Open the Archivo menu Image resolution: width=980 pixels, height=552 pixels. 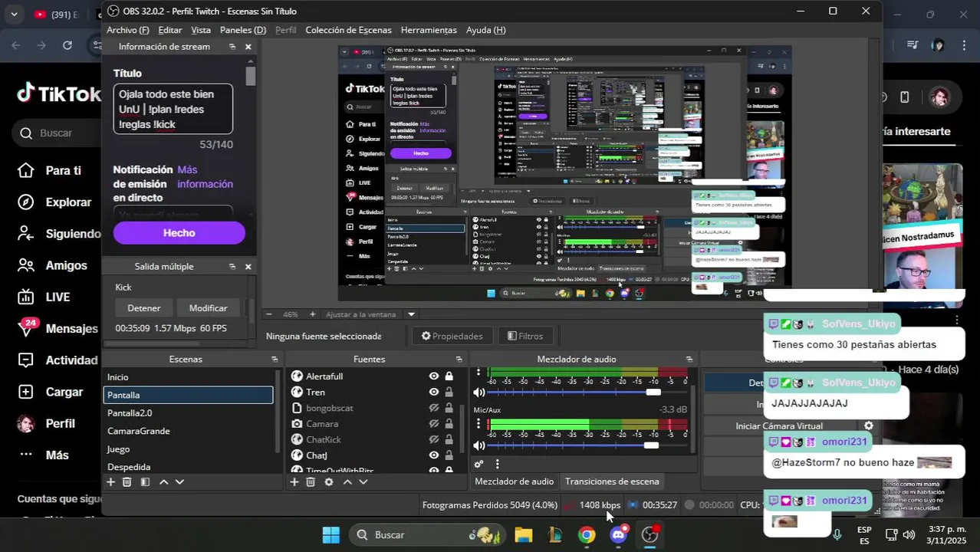pyautogui.click(x=128, y=30)
